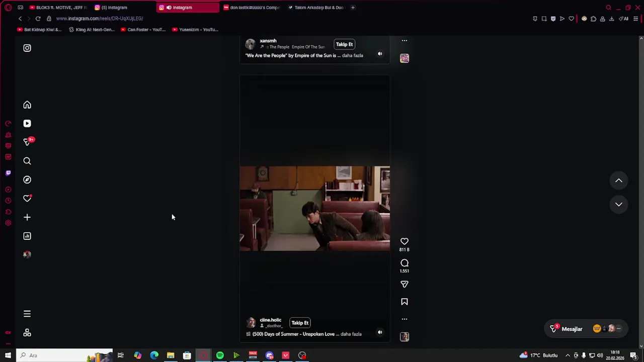Screen dimensions: 644x362
Task: Toggle the ad blocker shield icon
Action: pyautogui.click(x=553, y=19)
